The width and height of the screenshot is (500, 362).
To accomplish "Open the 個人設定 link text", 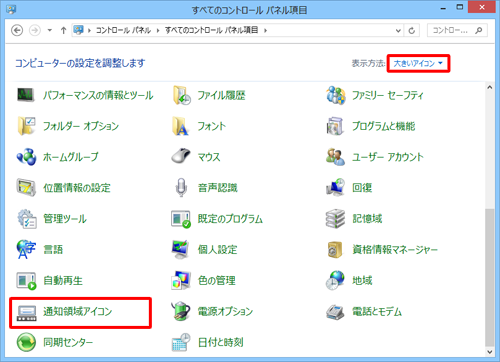I will [x=217, y=249].
